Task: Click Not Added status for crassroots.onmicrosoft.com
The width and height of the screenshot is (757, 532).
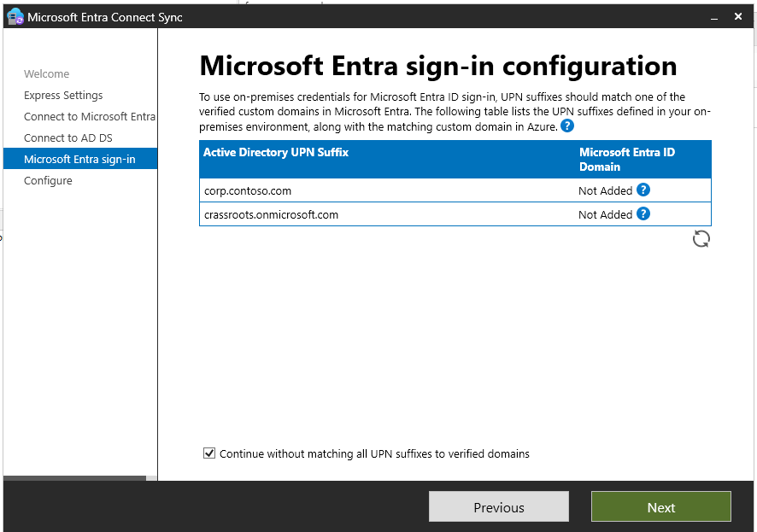Action: (x=606, y=214)
